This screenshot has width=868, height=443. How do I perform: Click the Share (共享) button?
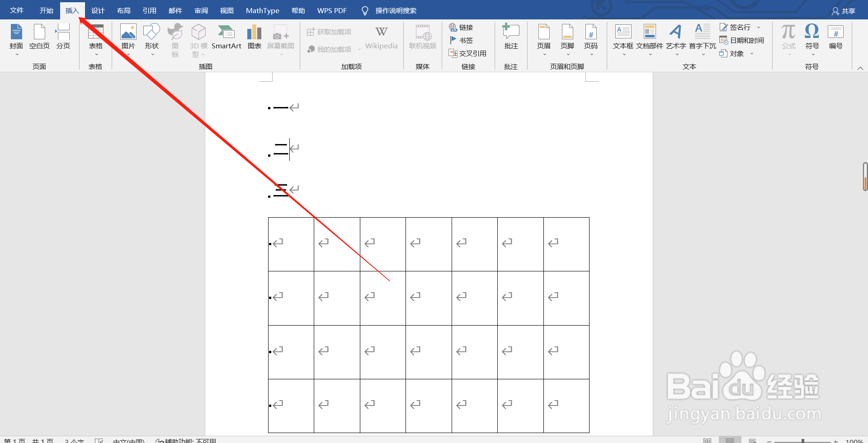coord(844,11)
